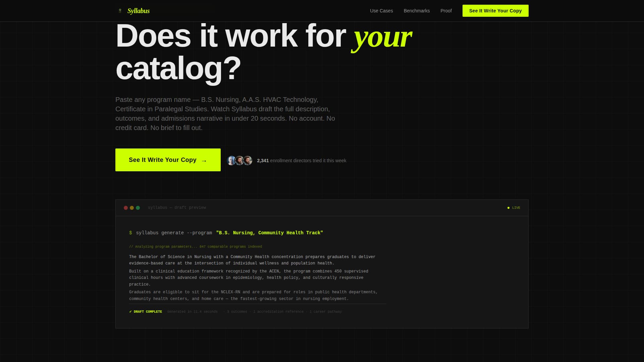Click '1 accreditation reference' status entry
Viewport: 644px width, 362px height.
[x=278, y=312]
